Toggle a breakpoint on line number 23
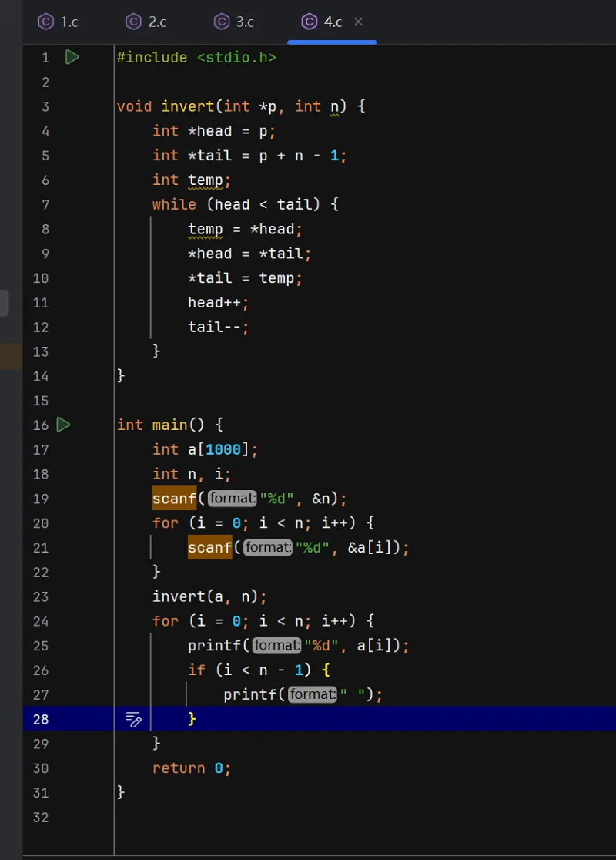Image resolution: width=616 pixels, height=860 pixels. point(41,596)
